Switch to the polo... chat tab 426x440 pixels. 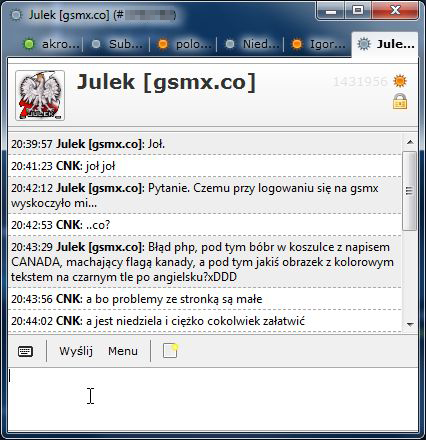tap(184, 44)
